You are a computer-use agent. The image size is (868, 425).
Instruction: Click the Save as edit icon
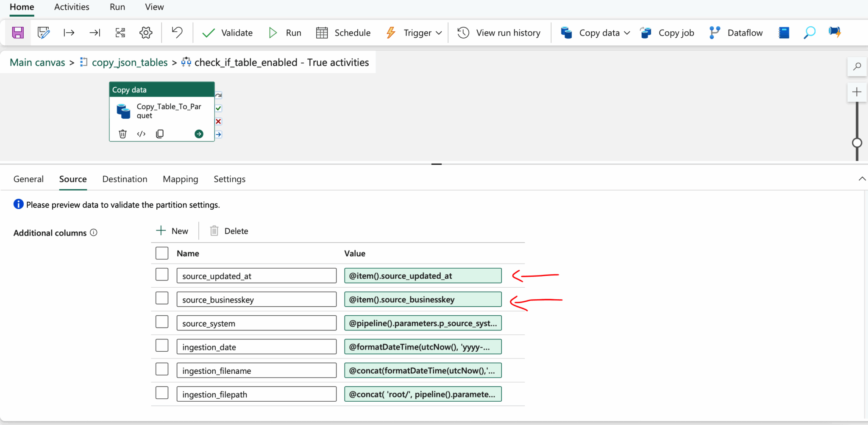43,33
